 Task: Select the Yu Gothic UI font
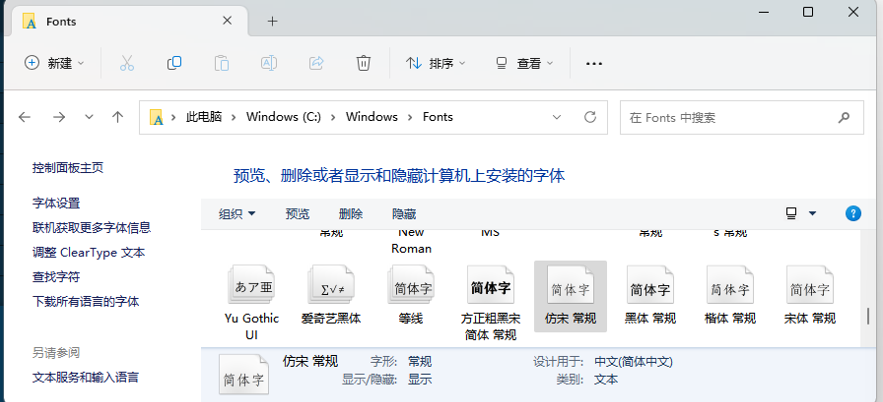251,303
